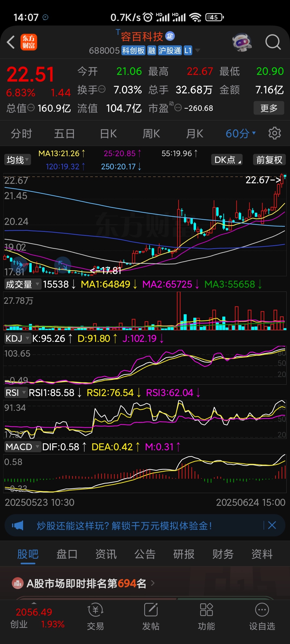Open the 均线 indicator dropdown

[x=17, y=160]
